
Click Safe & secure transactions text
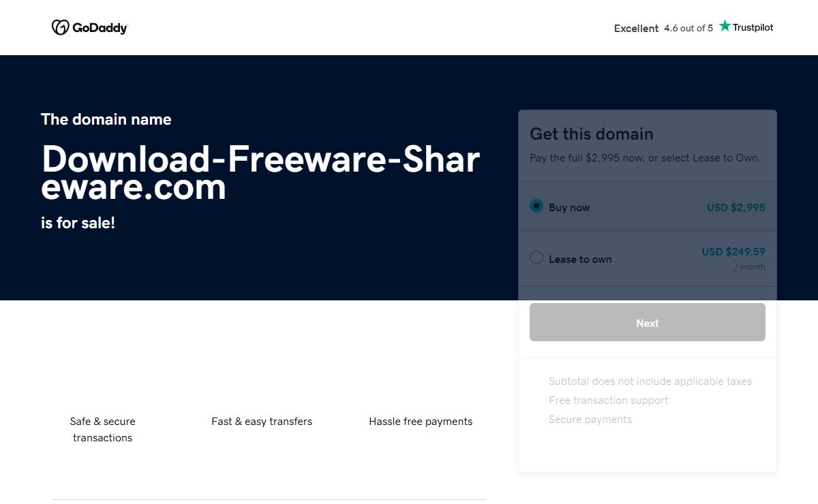click(102, 430)
